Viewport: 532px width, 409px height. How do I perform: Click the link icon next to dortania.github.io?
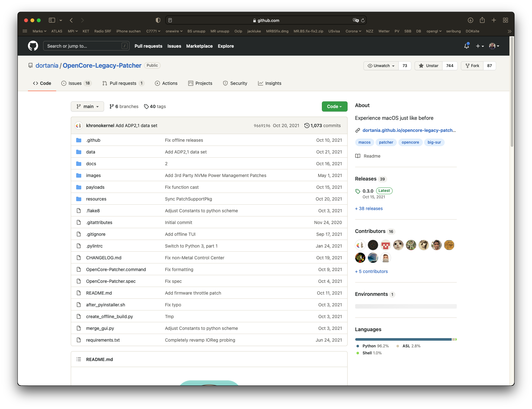(358, 130)
